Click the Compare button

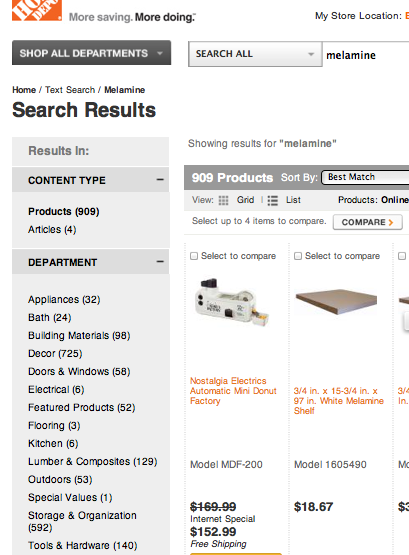tap(368, 222)
